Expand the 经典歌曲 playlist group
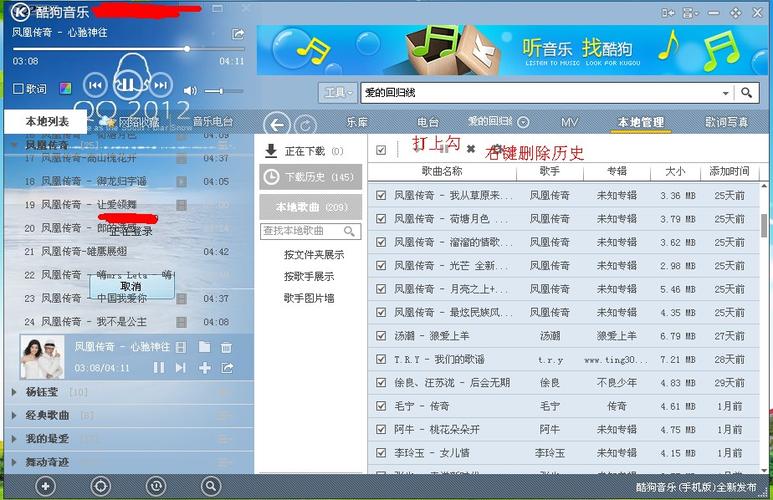The width and height of the screenshot is (773, 500). click(14, 415)
